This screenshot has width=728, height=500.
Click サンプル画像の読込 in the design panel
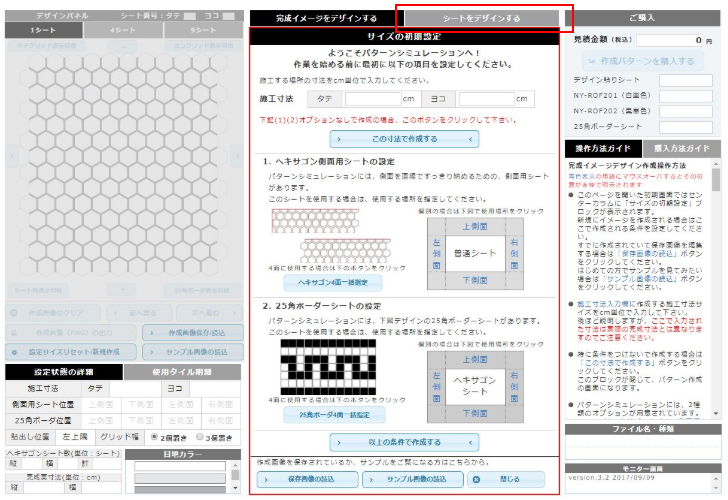click(x=193, y=352)
